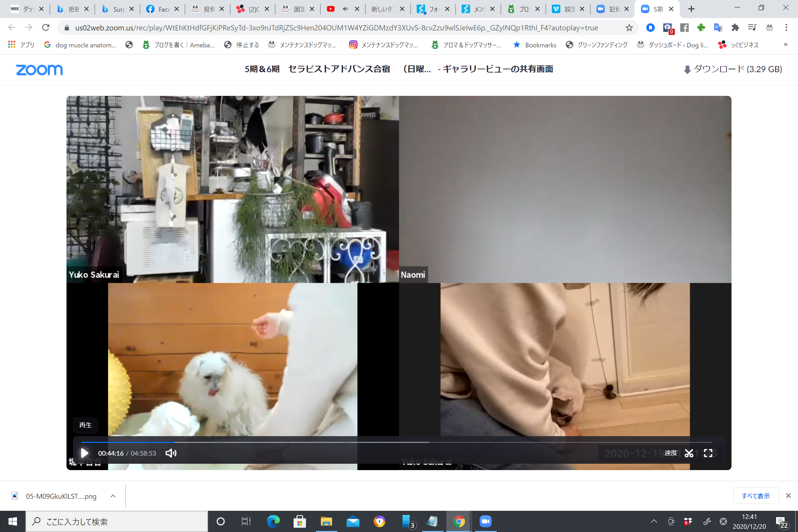The image size is (798, 532).
Task: Open dog muscle anatomy bookmark
Action: click(80, 45)
